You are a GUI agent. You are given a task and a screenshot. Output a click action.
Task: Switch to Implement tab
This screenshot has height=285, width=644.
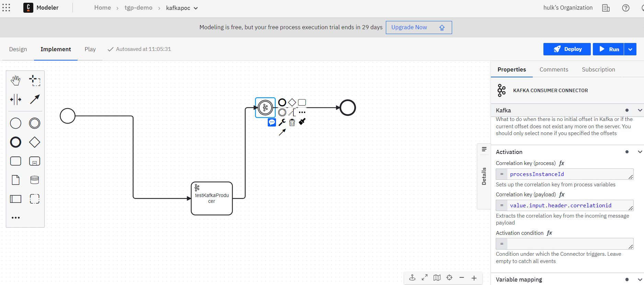pyautogui.click(x=56, y=49)
